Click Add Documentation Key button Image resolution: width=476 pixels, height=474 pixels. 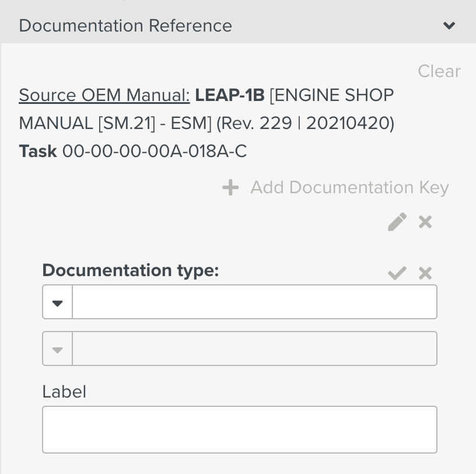(335, 187)
